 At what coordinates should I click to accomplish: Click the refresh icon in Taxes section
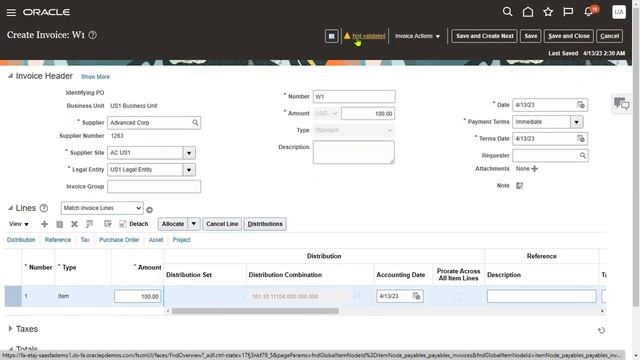pos(601,330)
